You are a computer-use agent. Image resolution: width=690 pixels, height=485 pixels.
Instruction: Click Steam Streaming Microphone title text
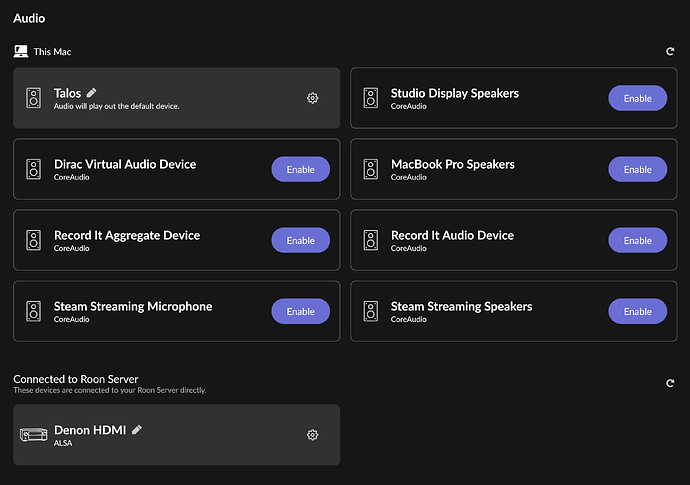point(133,306)
